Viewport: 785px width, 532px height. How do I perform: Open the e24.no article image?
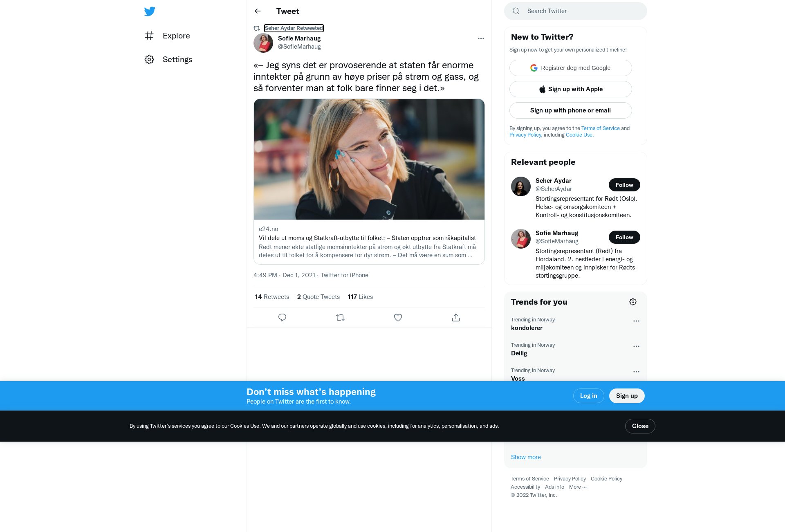point(369,159)
